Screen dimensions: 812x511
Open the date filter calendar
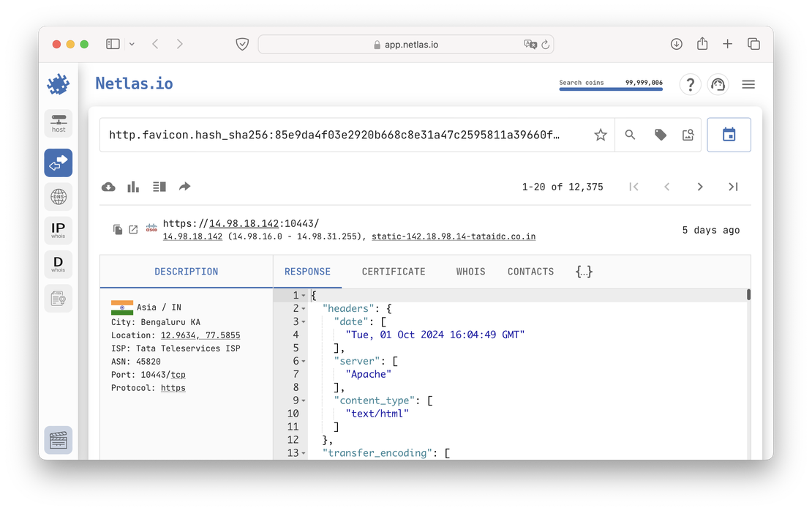pyautogui.click(x=729, y=135)
